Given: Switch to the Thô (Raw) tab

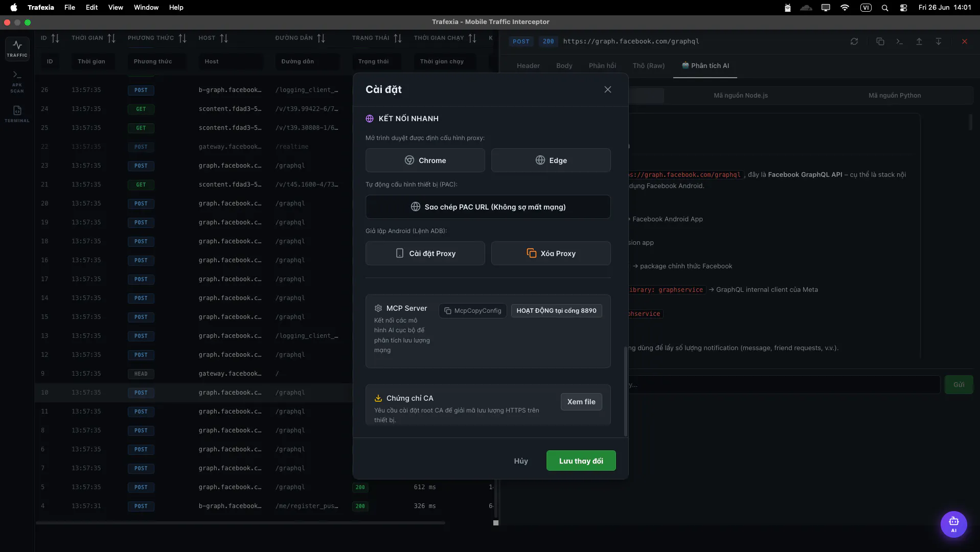Looking at the screenshot, I should click(x=648, y=66).
